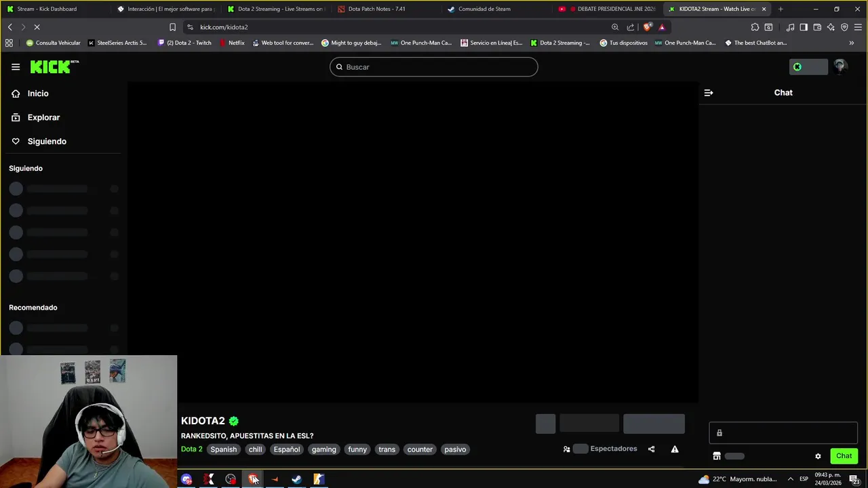Open the weather widget showing 22°C

click(738, 479)
